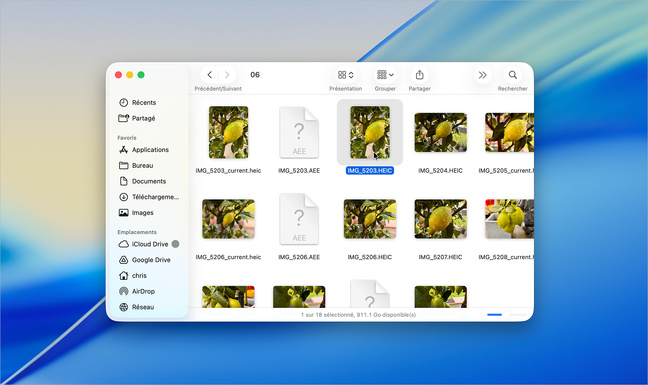Click the Partager share icon
The width and height of the screenshot is (648, 385).
point(419,75)
